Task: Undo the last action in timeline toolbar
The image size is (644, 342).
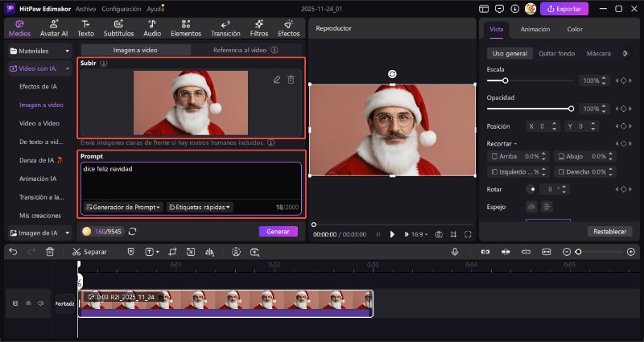Action: pyautogui.click(x=13, y=252)
